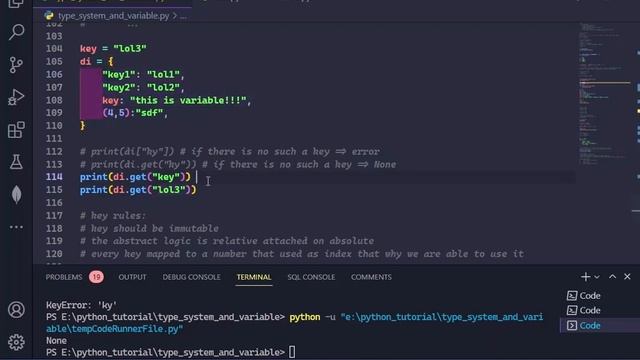Open the new terminal launch profile dropdown
Screen dimensions: 640x360
[597, 277]
